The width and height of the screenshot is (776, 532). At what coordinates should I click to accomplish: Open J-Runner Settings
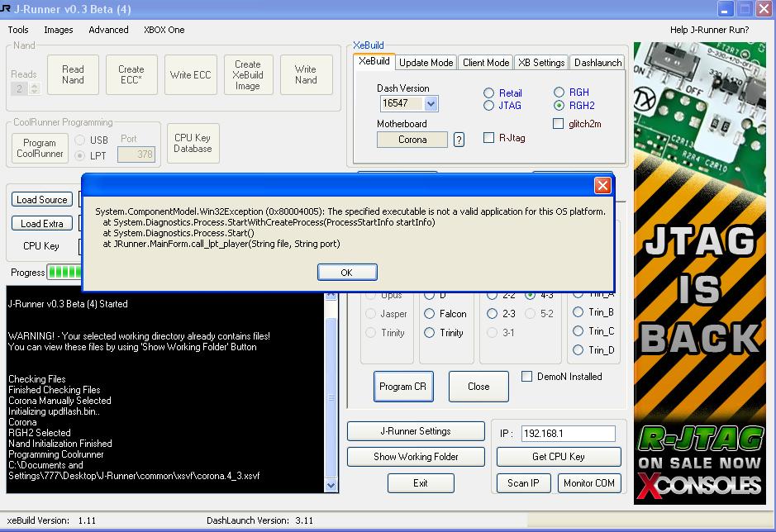(x=416, y=431)
